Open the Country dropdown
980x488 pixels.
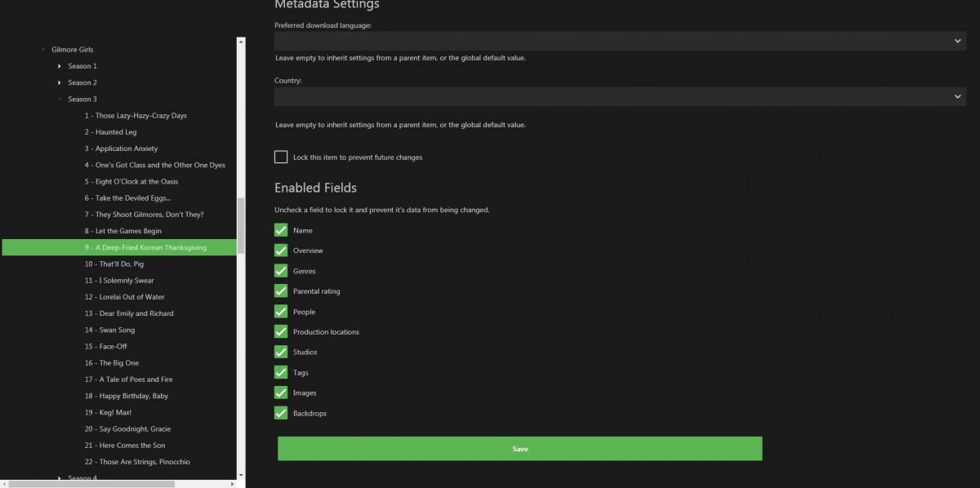tap(620, 96)
